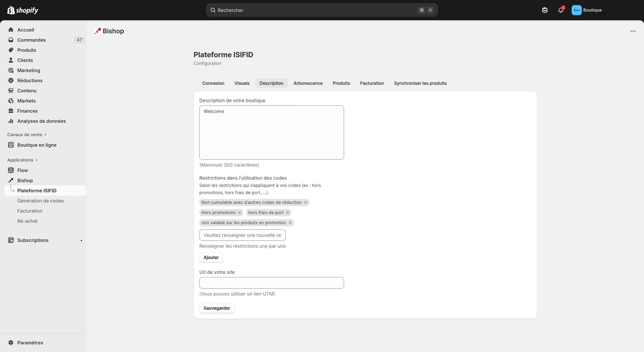
Task: Delete the "Non cumulable" restriction tag
Action: [306, 202]
